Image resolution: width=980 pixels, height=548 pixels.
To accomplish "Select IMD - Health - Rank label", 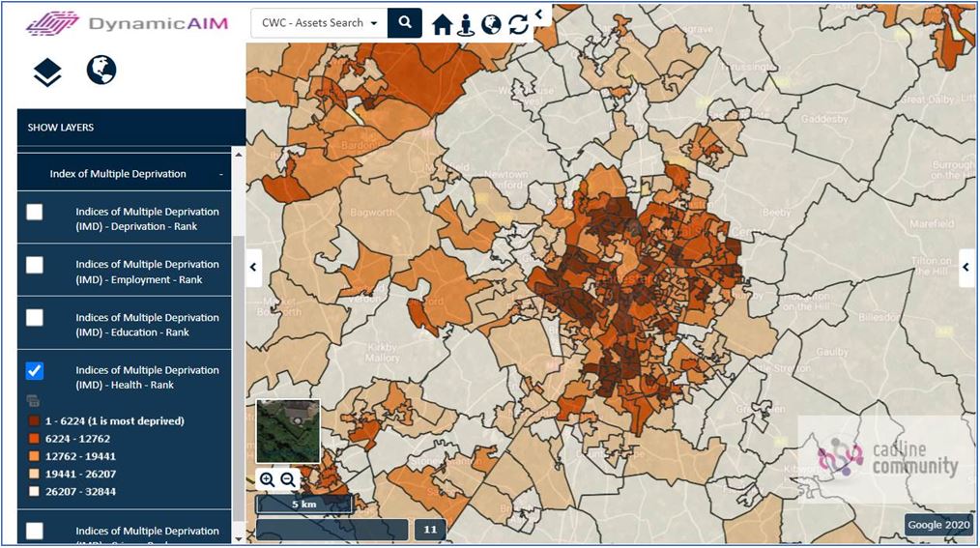I will [148, 377].
